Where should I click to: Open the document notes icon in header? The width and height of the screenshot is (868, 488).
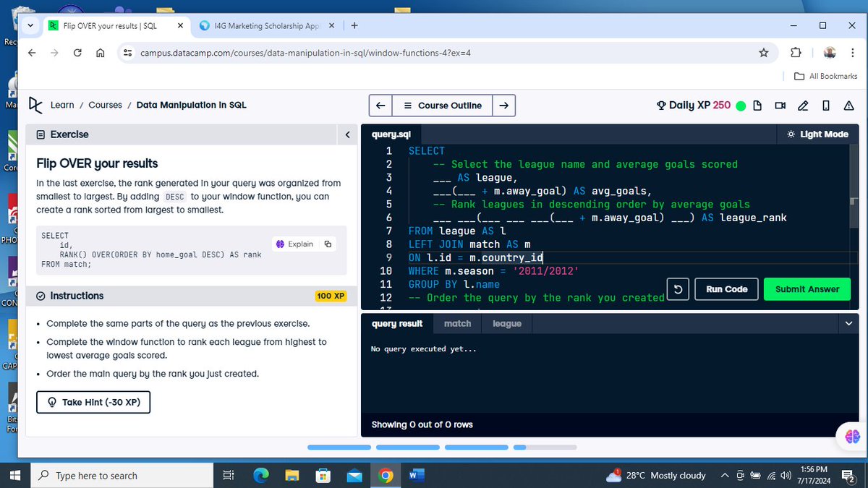pyautogui.click(x=757, y=106)
